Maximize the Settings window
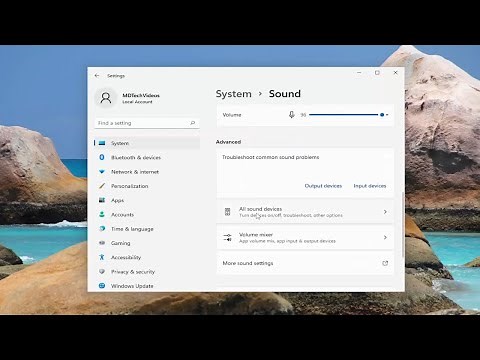 [x=377, y=73]
